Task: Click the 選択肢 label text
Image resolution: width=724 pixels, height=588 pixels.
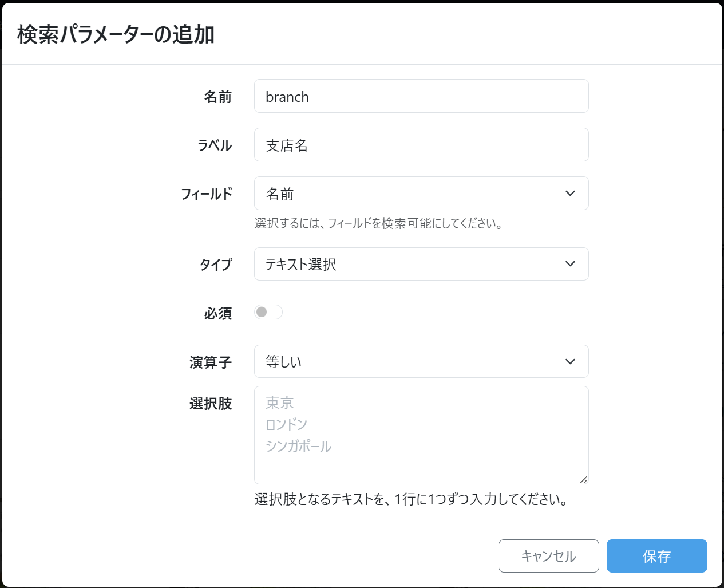Action: point(211,404)
